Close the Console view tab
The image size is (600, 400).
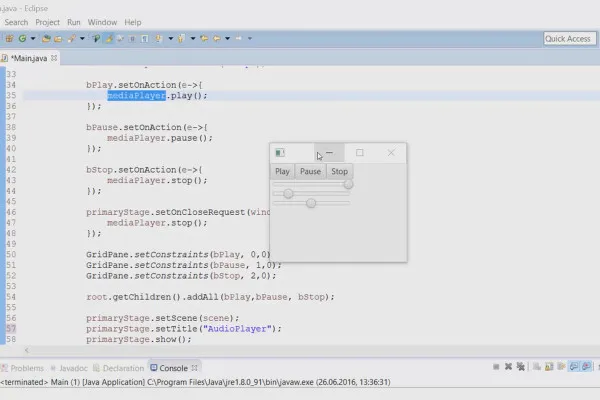(x=194, y=367)
